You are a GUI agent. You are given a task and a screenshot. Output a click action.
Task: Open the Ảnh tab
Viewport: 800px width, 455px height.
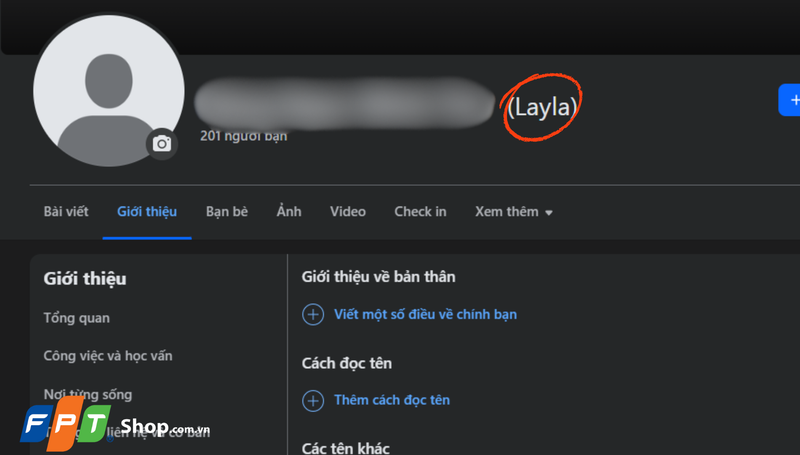(289, 212)
